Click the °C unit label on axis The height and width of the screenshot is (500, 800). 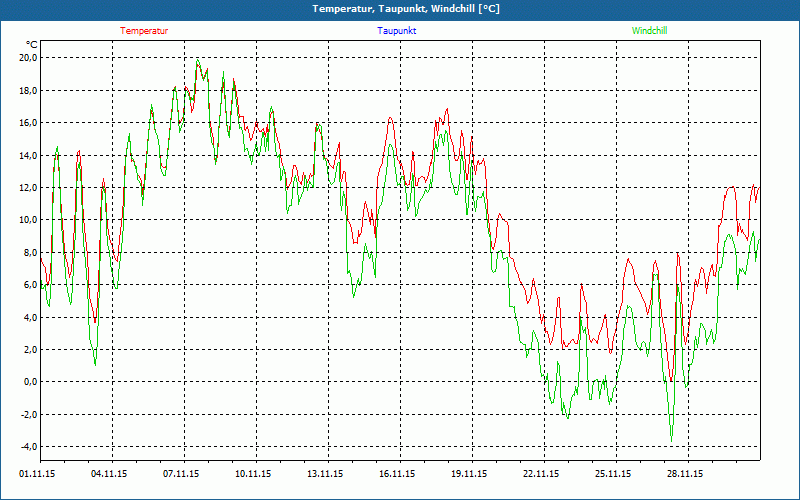pos(32,45)
